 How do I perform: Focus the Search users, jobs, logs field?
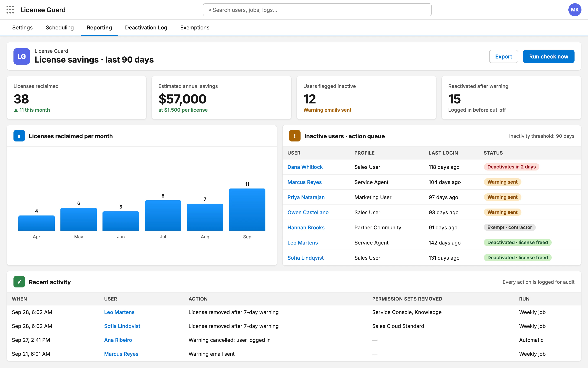[x=317, y=10]
